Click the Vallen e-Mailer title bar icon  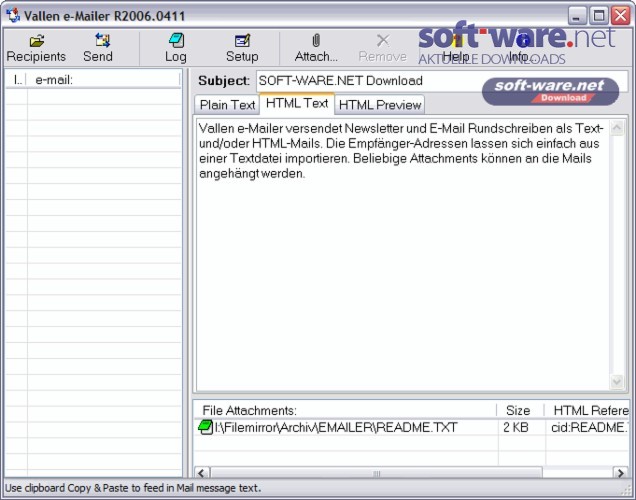coord(13,15)
